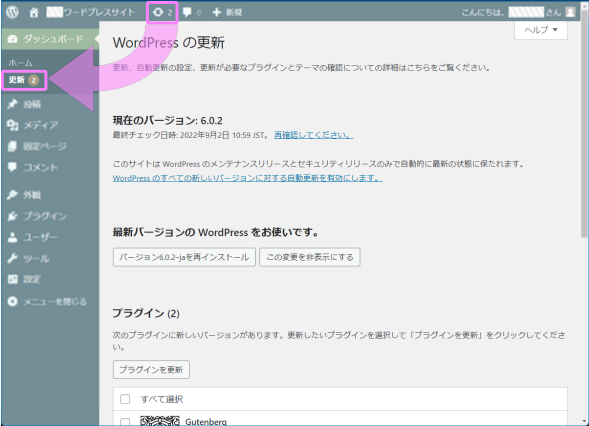Click the ワードプレスサイト site name
589x426 pixels.
point(91,12)
